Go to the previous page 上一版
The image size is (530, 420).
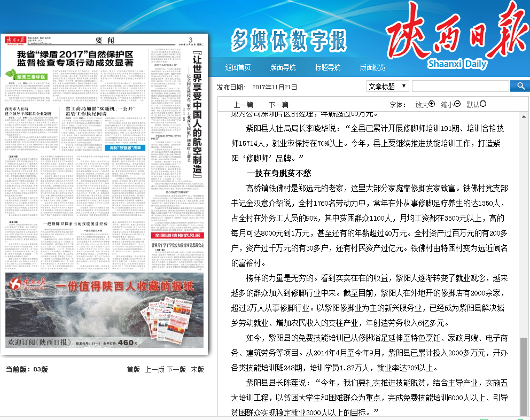click(155, 369)
